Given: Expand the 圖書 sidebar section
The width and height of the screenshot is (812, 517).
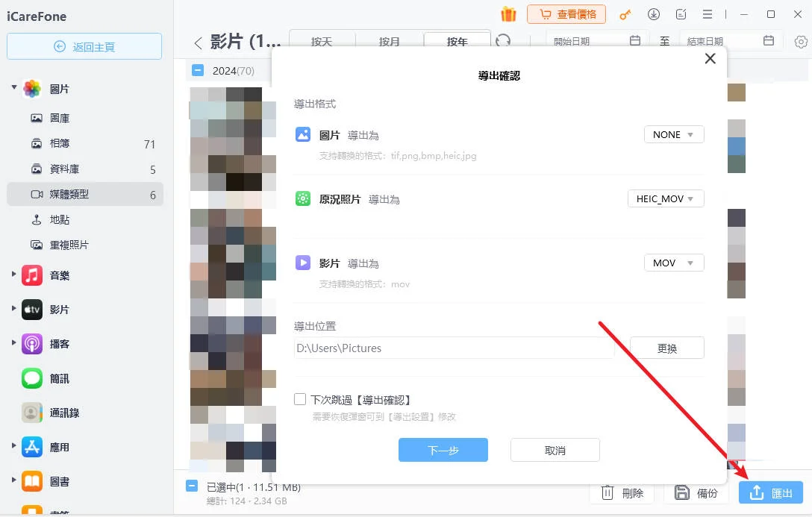Looking at the screenshot, I should 14,480.
